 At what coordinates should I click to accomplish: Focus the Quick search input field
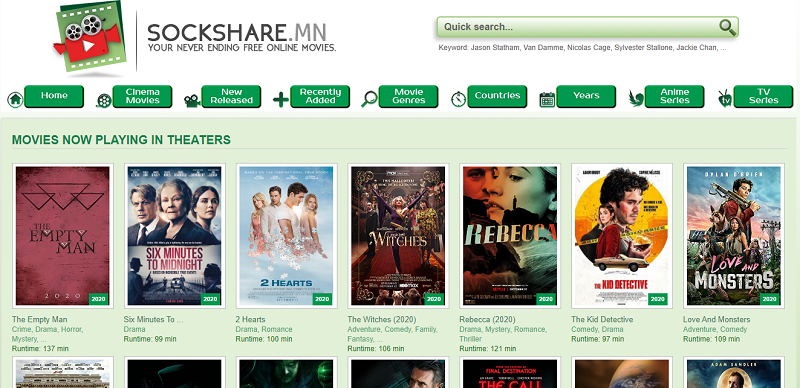pyautogui.click(x=579, y=27)
